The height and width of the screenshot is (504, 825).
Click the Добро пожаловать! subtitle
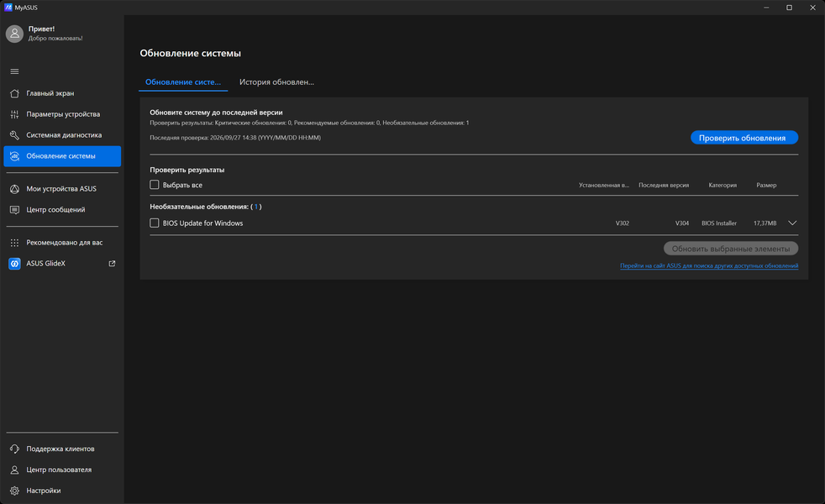[55, 39]
